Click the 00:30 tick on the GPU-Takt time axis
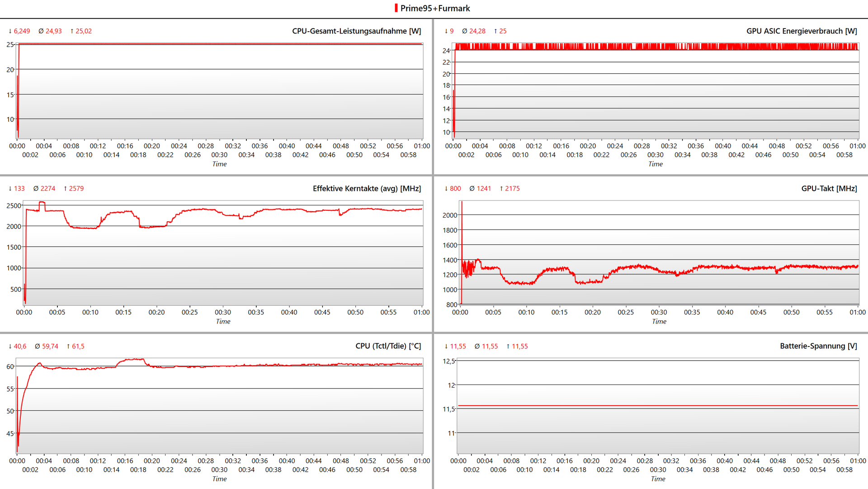 [x=659, y=312]
